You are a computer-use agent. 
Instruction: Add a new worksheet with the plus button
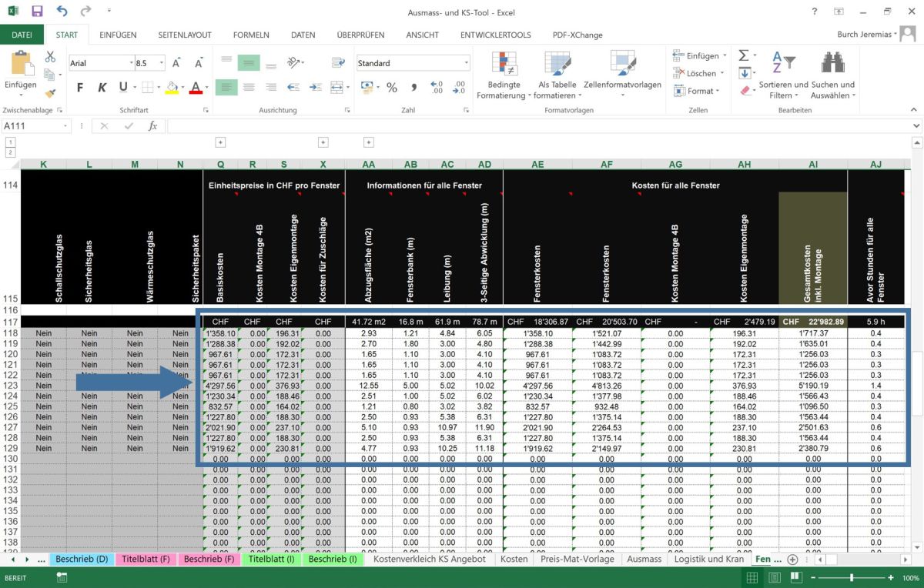coord(792,560)
